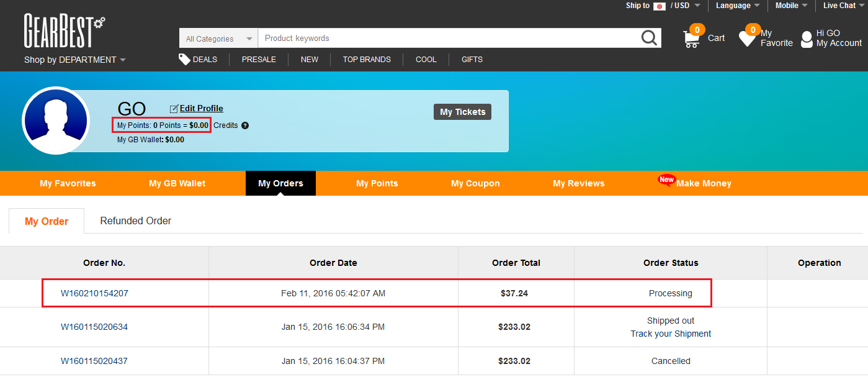Image resolution: width=868 pixels, height=387 pixels.
Task: Switch to Refunded Order sub-tab
Action: pyautogui.click(x=136, y=221)
